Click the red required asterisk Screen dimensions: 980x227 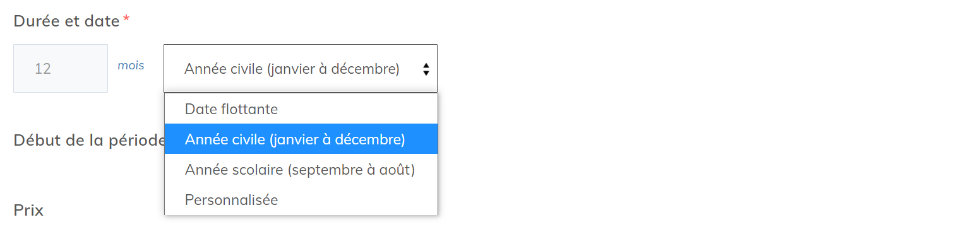[x=126, y=19]
